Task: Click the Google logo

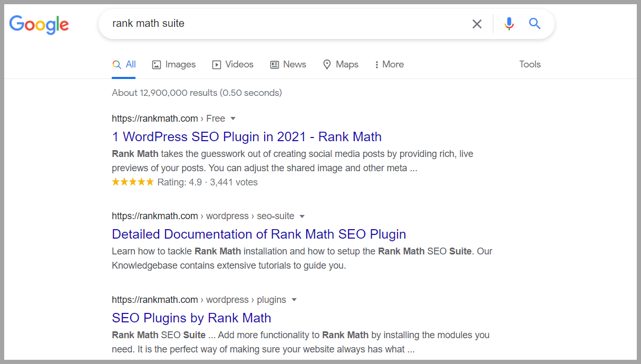Action: 39,24
